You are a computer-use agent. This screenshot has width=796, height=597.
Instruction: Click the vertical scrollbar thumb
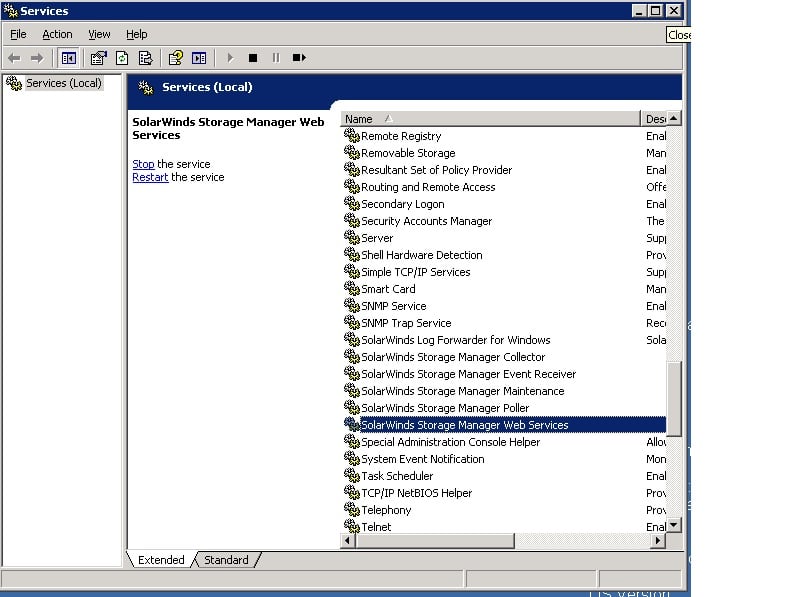[x=674, y=399]
